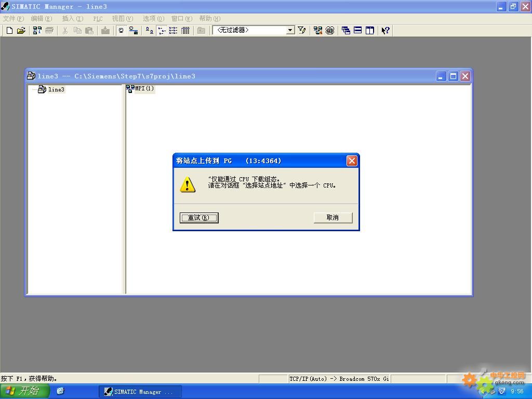Maximize the line3 project window
The width and height of the screenshot is (532, 399).
(453, 76)
